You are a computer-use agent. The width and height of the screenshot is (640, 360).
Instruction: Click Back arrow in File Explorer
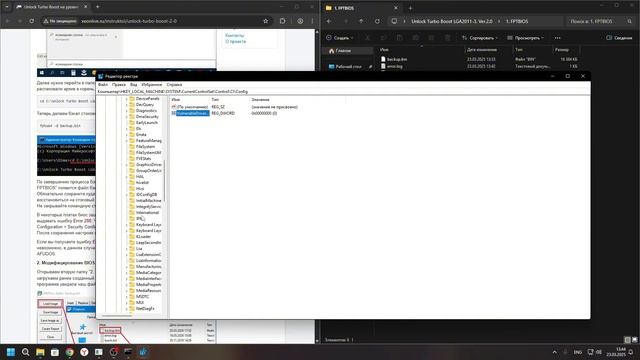(329, 21)
